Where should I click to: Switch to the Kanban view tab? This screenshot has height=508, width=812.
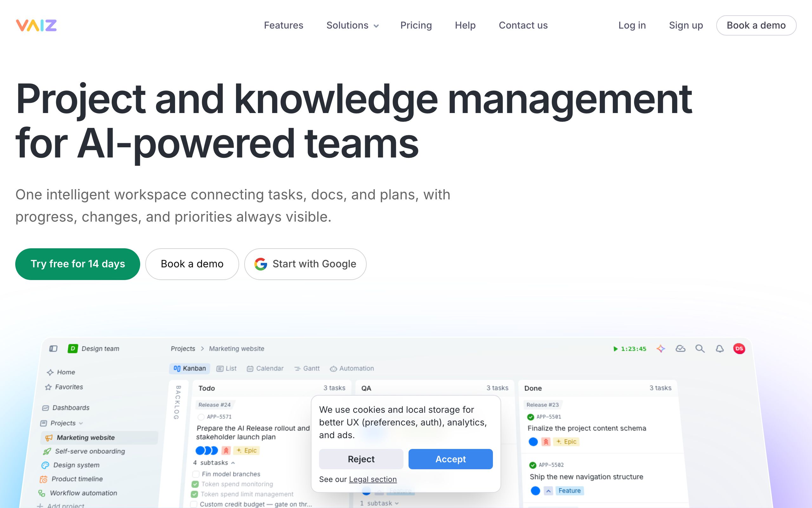pos(190,369)
